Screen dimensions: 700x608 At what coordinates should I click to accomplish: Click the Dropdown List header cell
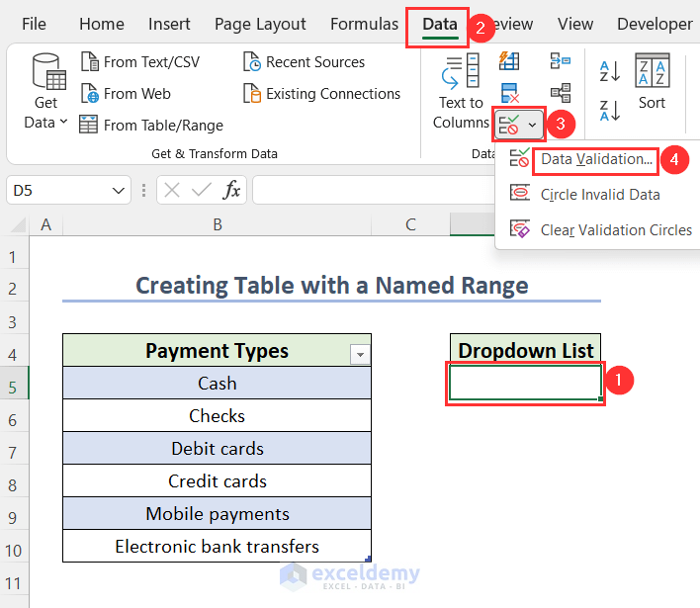click(525, 350)
